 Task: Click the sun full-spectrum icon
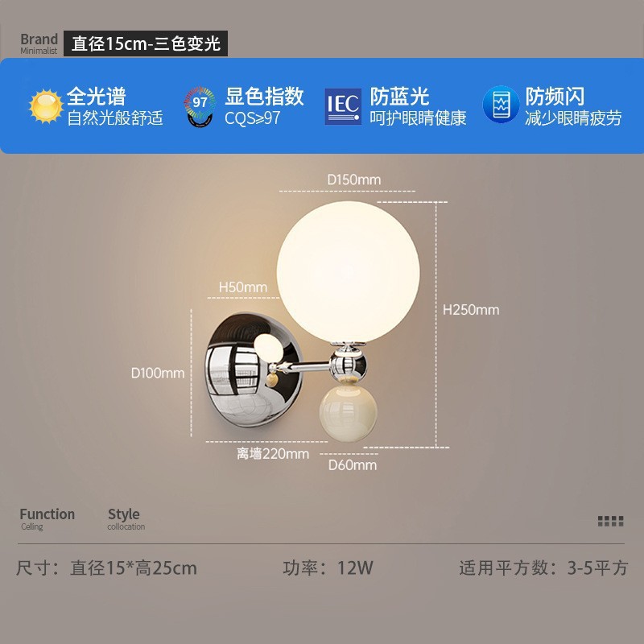46,106
